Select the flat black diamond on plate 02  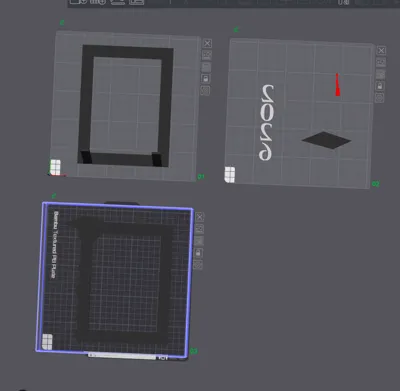pyautogui.click(x=326, y=140)
